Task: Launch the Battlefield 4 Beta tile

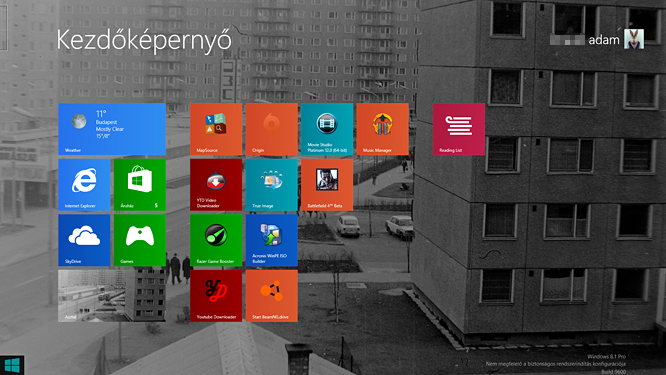Action: point(327,185)
